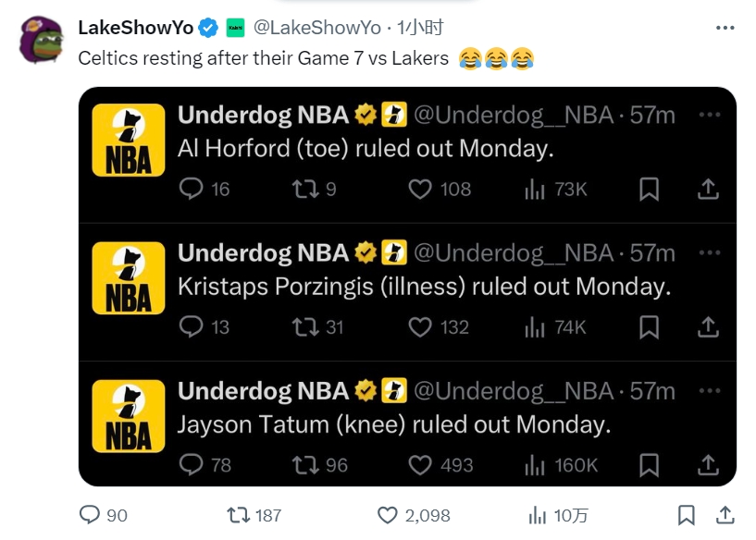This screenshot has width=756, height=540.
Task: Retweet the Kristaps Porzingis tweet
Action: pos(304,327)
